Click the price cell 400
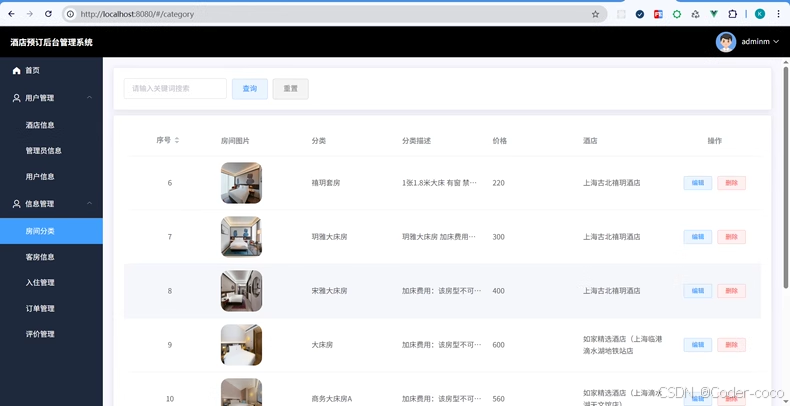 pyautogui.click(x=498, y=291)
